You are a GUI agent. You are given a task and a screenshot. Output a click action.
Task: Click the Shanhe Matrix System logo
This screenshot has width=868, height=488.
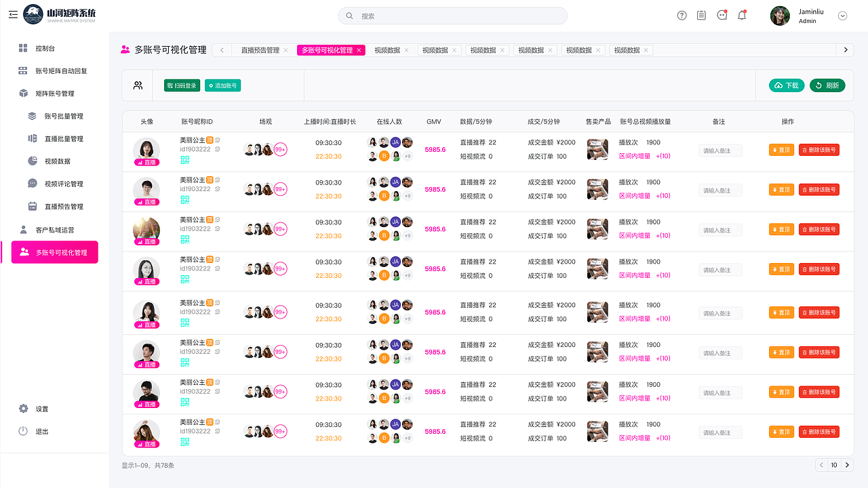60,15
